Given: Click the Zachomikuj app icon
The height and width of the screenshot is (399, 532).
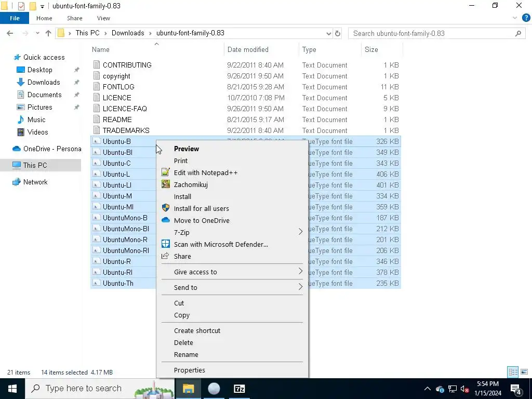Looking at the screenshot, I should 166,184.
